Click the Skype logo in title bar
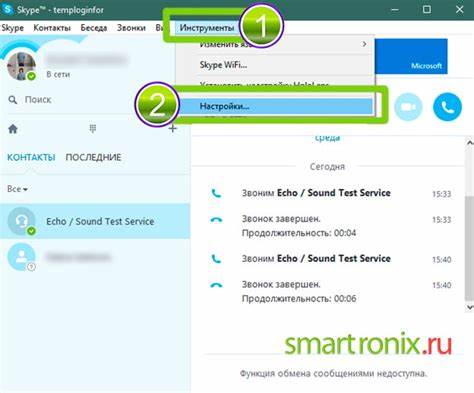This screenshot has height=393, width=474. [7, 9]
